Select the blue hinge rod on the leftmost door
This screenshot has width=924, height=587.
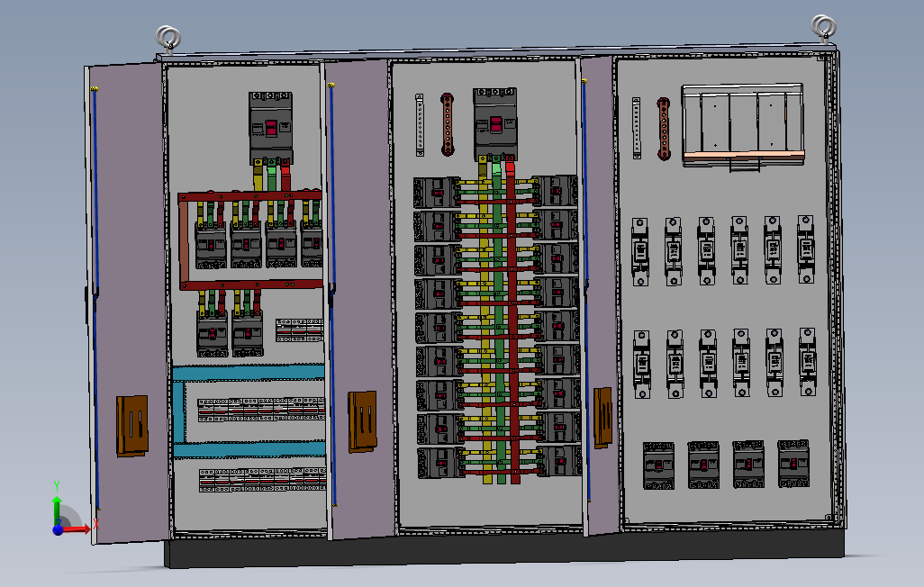tap(95, 298)
